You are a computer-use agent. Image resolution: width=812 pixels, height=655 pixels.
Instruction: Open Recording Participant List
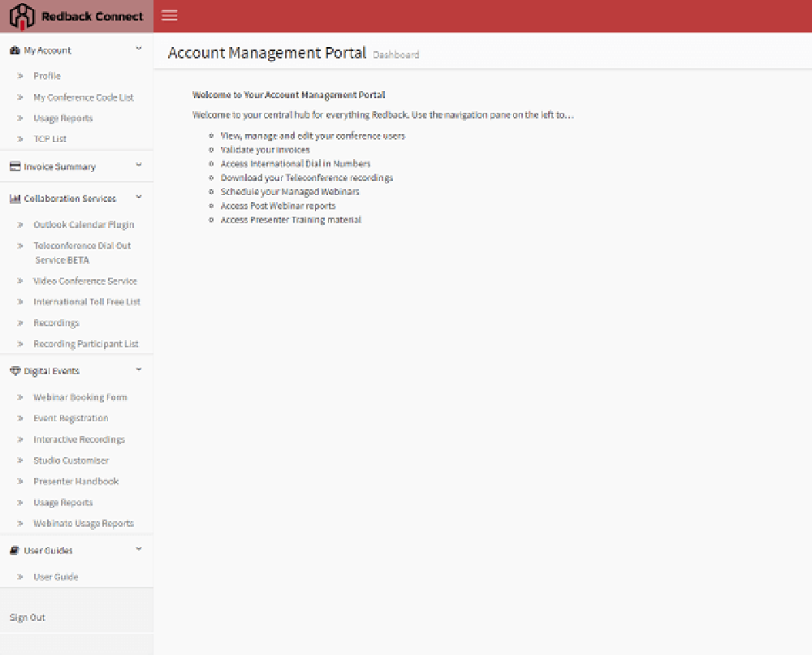(86, 344)
